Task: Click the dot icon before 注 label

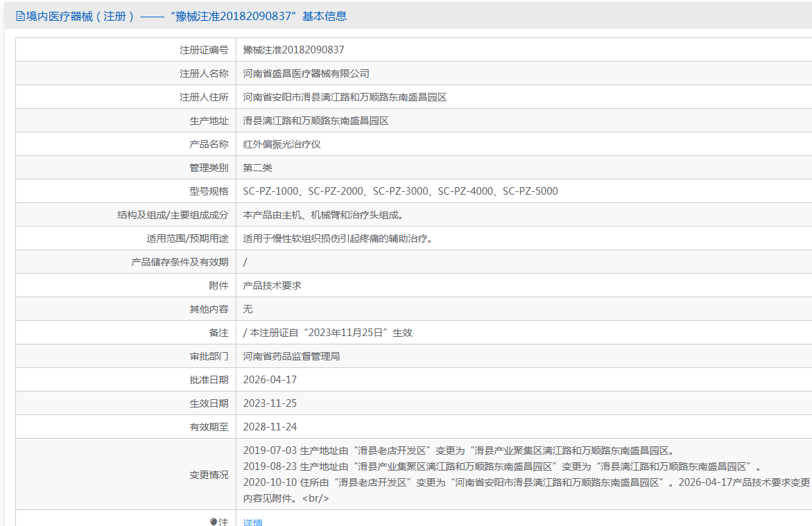Action: (214, 522)
